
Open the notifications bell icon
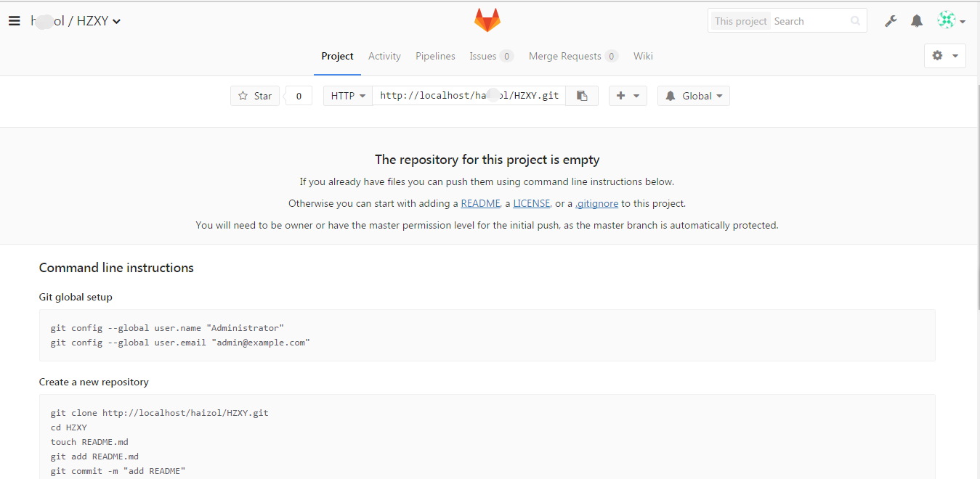[x=917, y=21]
